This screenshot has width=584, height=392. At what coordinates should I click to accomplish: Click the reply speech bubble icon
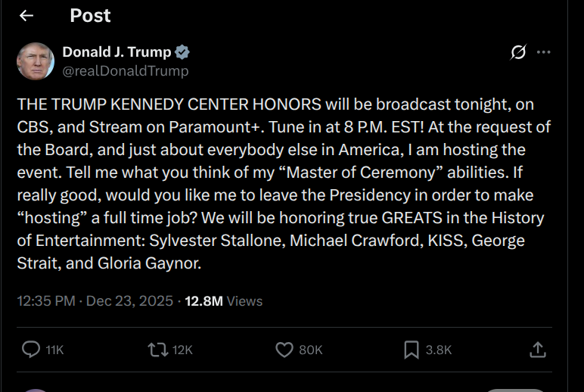[x=31, y=349]
